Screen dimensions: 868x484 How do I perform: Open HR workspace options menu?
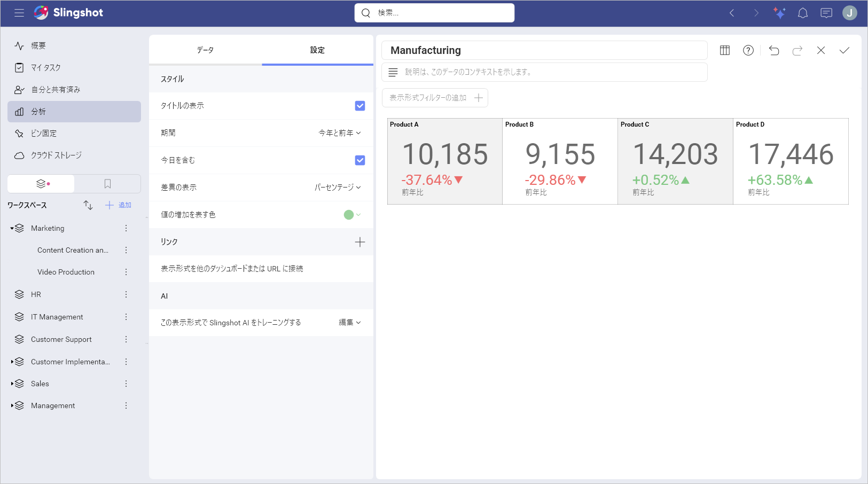(x=126, y=294)
